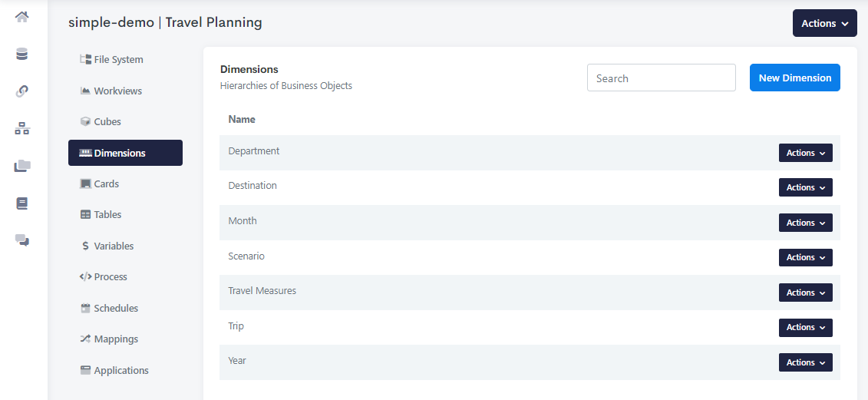Click the New Dimension button
868x400 pixels.
tap(794, 78)
